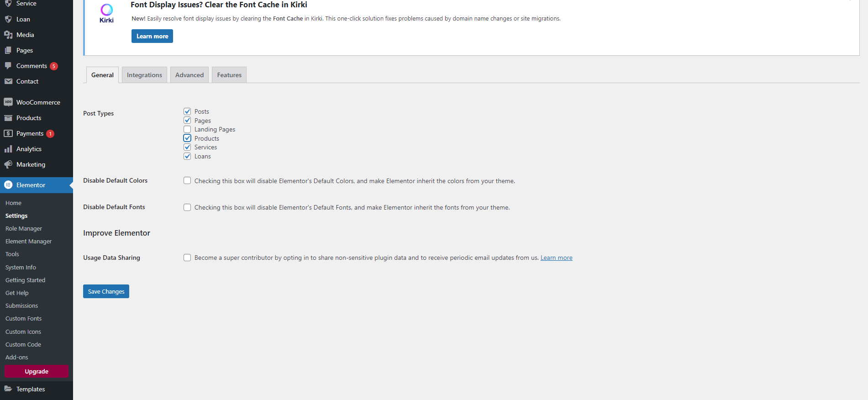Enable the Disable Default Colors checkbox
Screen dimensions: 868x400
pos(187,180)
